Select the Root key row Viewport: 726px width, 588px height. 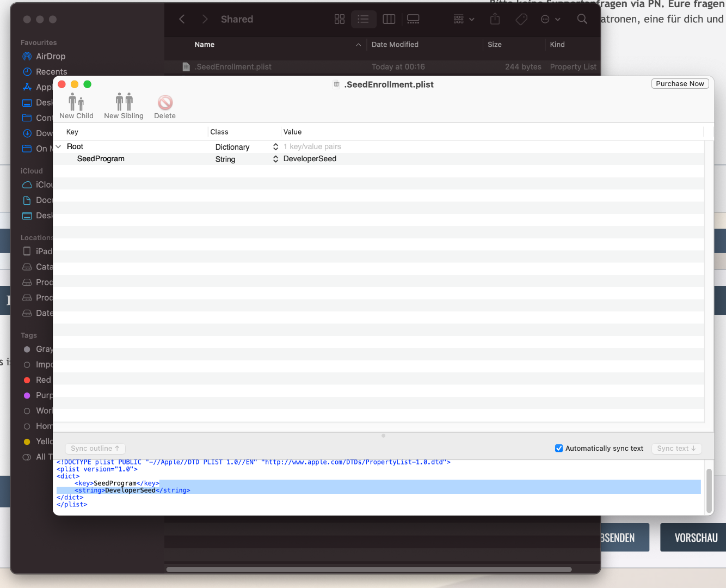tap(75, 147)
